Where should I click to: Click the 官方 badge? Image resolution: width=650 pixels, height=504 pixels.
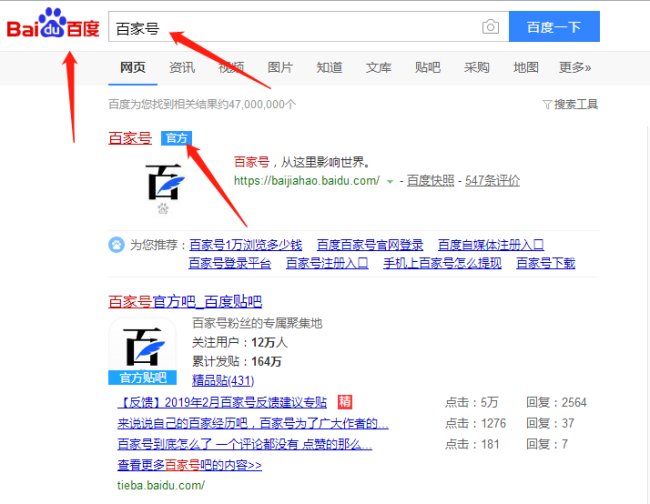[x=177, y=138]
